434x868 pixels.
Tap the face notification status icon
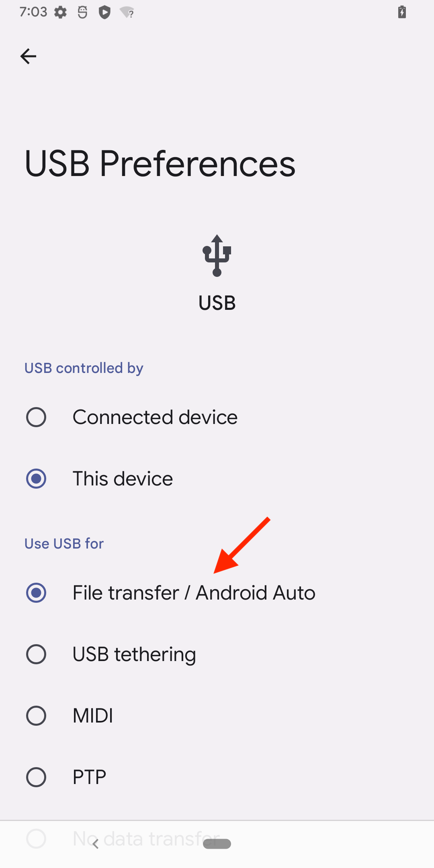coord(82,12)
